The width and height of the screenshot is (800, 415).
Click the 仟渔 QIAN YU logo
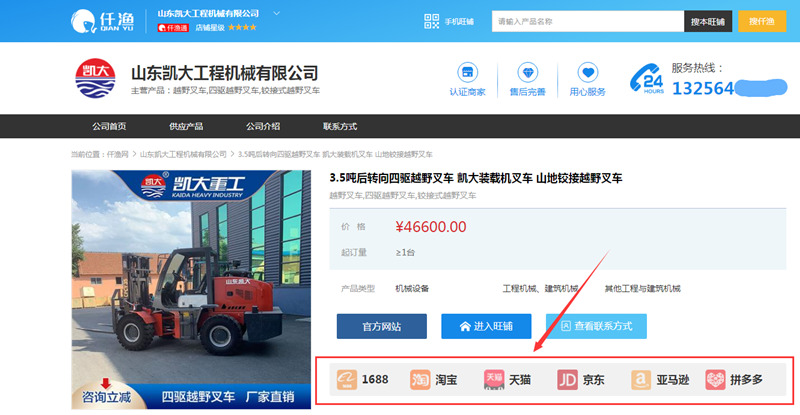coord(103,21)
